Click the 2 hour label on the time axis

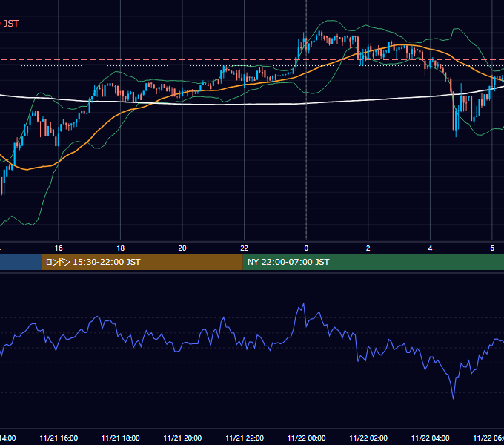368,248
